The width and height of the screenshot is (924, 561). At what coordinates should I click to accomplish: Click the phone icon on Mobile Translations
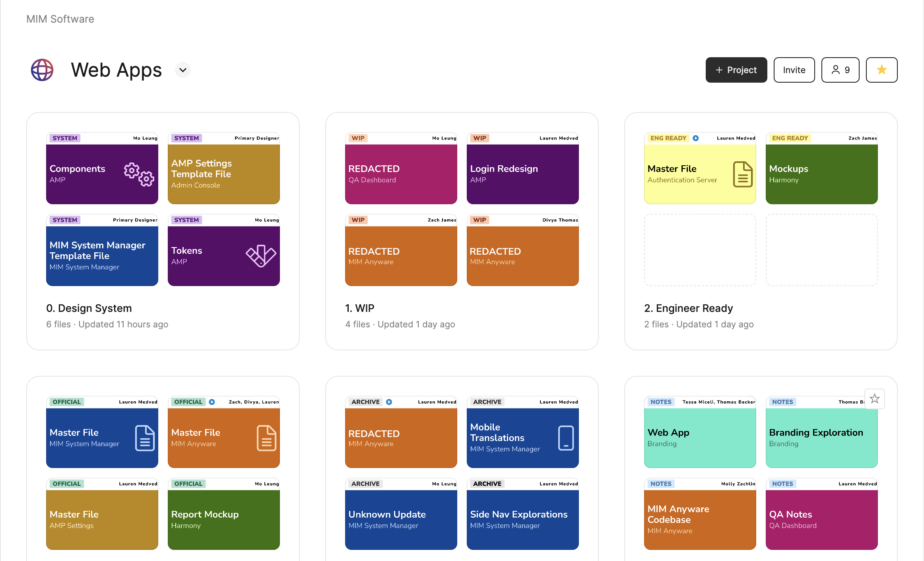coord(566,438)
